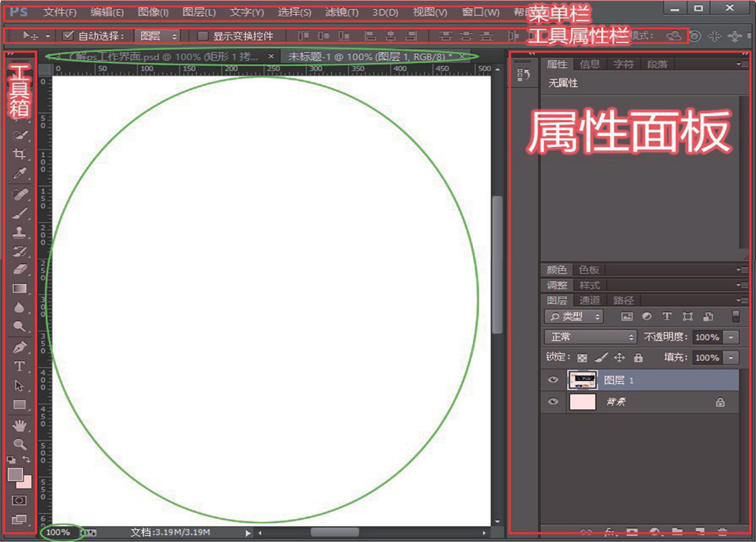Close the 未标题-1 document tab
The width and height of the screenshot is (756, 542).
coord(462,56)
